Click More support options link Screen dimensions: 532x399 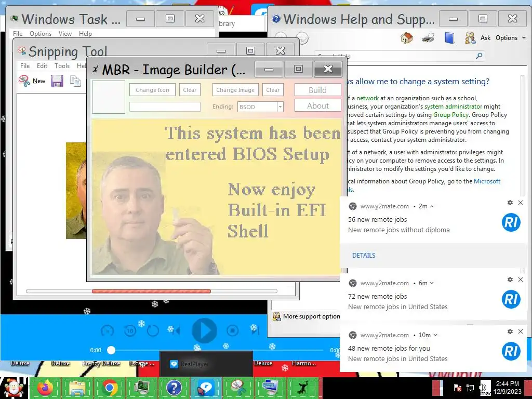coord(307,316)
